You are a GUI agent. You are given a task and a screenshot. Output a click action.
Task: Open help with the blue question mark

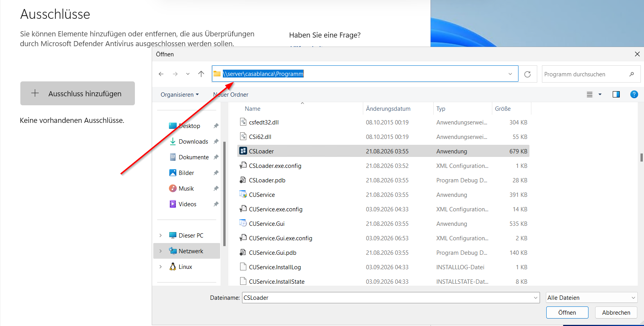(x=634, y=94)
